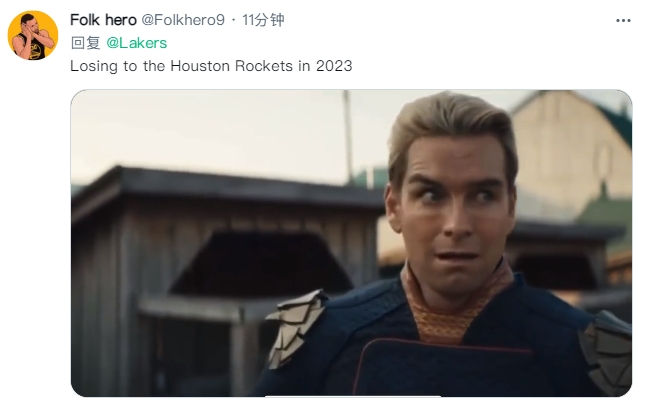Click the 回复 reply label
645x402 pixels.
pyautogui.click(x=85, y=43)
